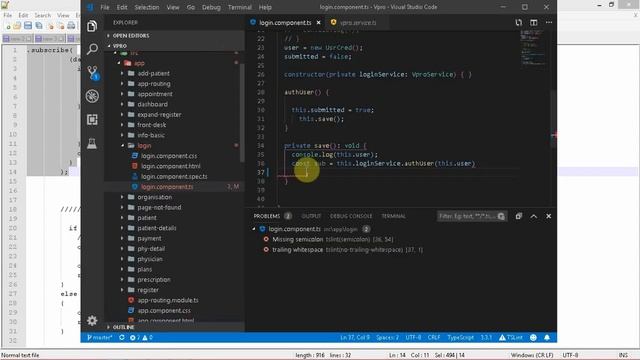
Task: Click the Save icon in Notepad++ toolbar
Action: (x=28, y=26)
